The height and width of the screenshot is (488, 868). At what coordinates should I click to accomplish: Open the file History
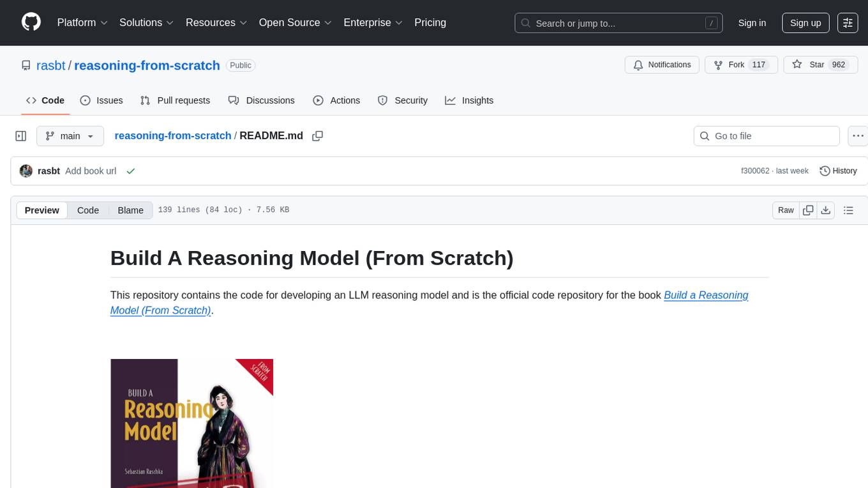click(838, 171)
